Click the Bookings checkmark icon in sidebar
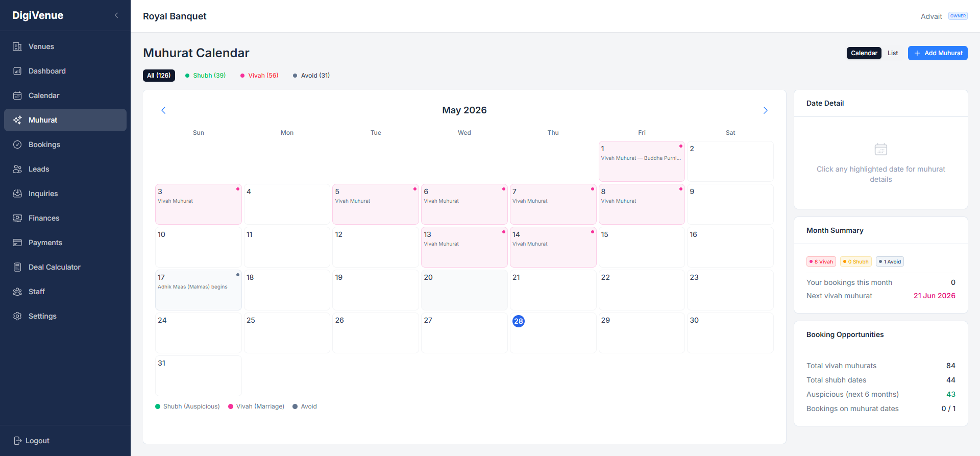Image resolution: width=980 pixels, height=456 pixels. click(17, 145)
